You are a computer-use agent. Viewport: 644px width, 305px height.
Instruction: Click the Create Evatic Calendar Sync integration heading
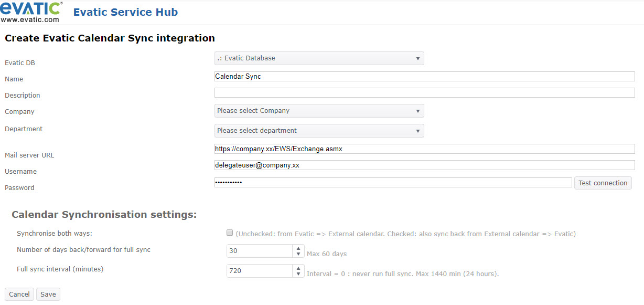pyautogui.click(x=110, y=38)
